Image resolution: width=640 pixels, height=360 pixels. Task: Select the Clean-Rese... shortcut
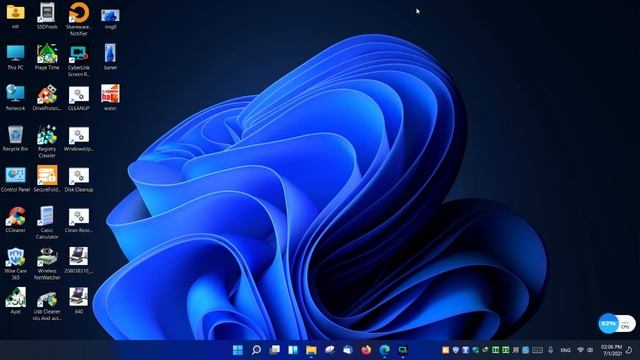click(x=79, y=220)
